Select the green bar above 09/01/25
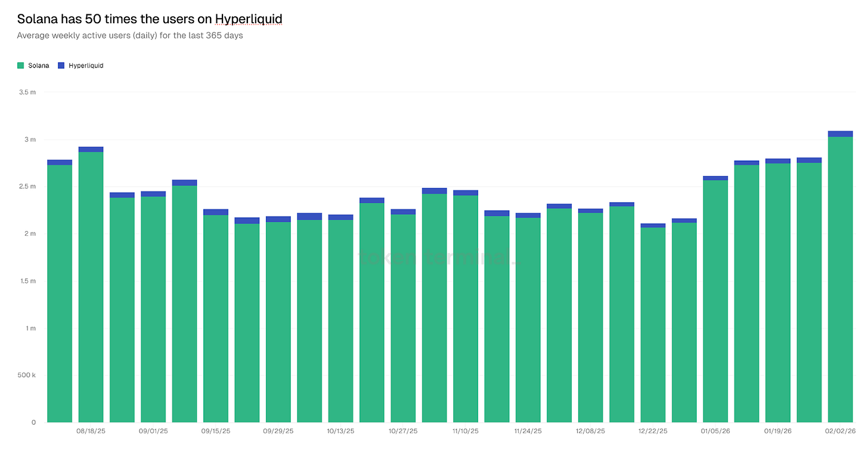 coord(153,310)
